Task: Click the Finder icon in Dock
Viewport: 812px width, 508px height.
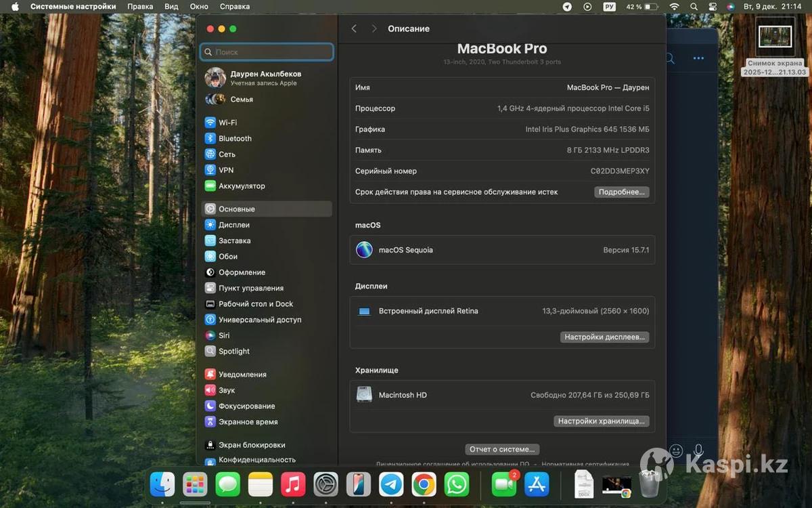Action: pyautogui.click(x=162, y=484)
